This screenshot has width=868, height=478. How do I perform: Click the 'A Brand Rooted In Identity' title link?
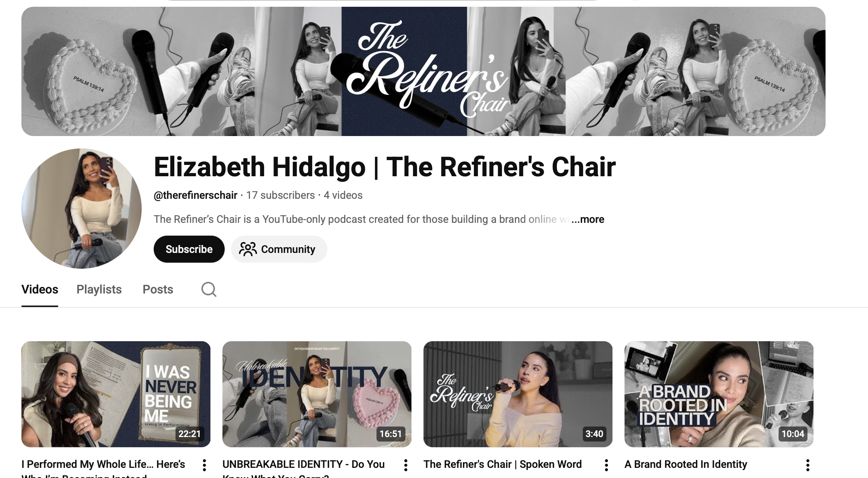(686, 464)
